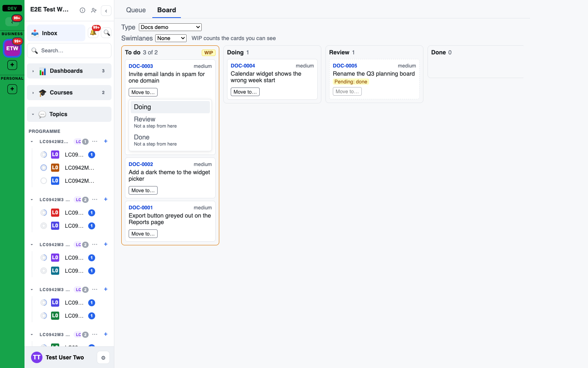Click the WIP badge on To do

209,53
